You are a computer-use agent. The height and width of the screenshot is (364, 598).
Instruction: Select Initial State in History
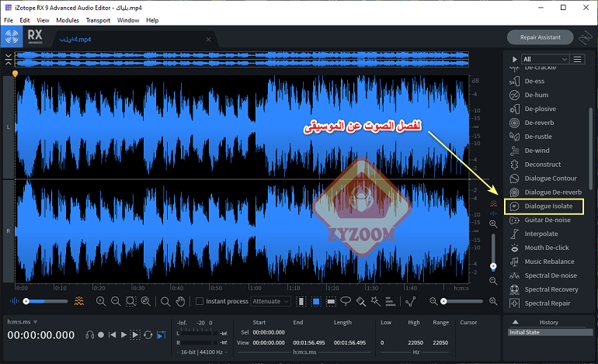551,332
